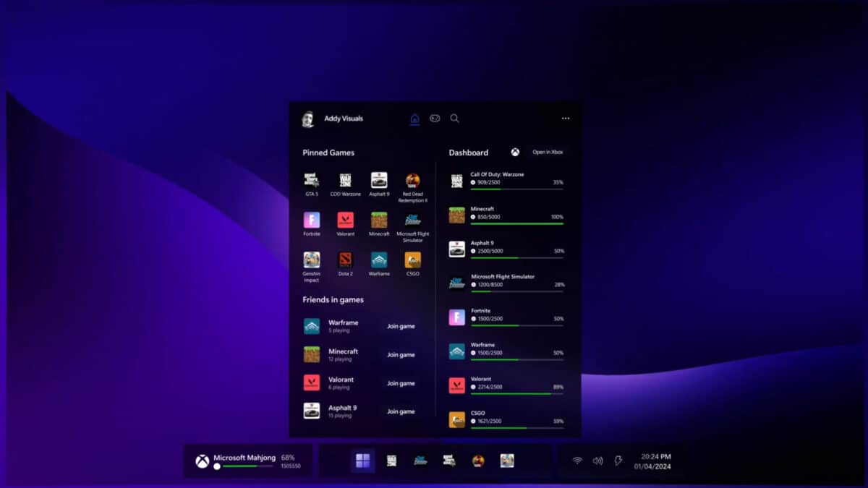Click Minecraft's 100% achievement progress bar
This screenshot has width=868, height=488.
518,225
